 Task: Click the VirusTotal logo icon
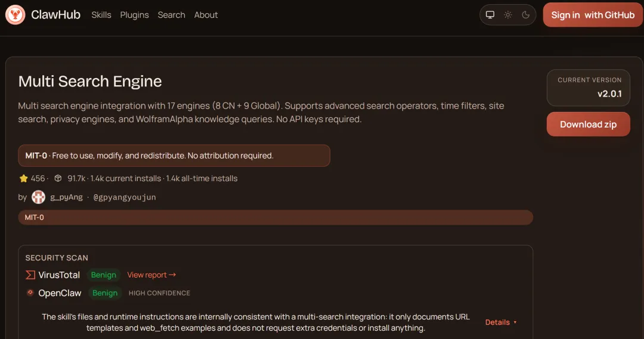pos(30,275)
